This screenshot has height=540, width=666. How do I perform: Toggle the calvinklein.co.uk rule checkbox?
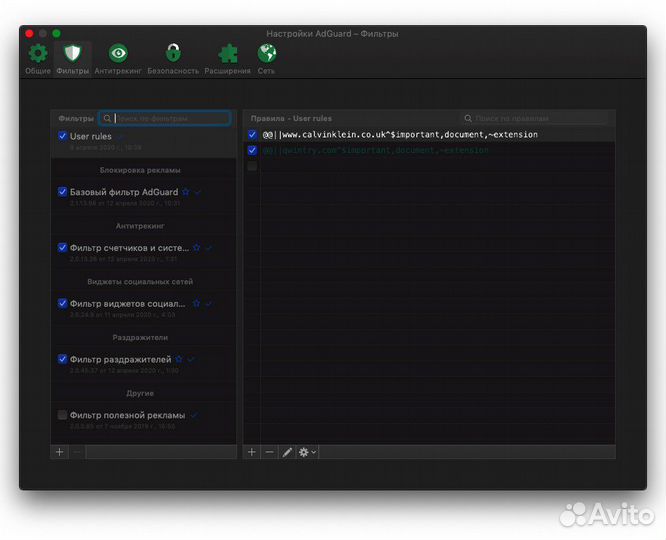252,135
